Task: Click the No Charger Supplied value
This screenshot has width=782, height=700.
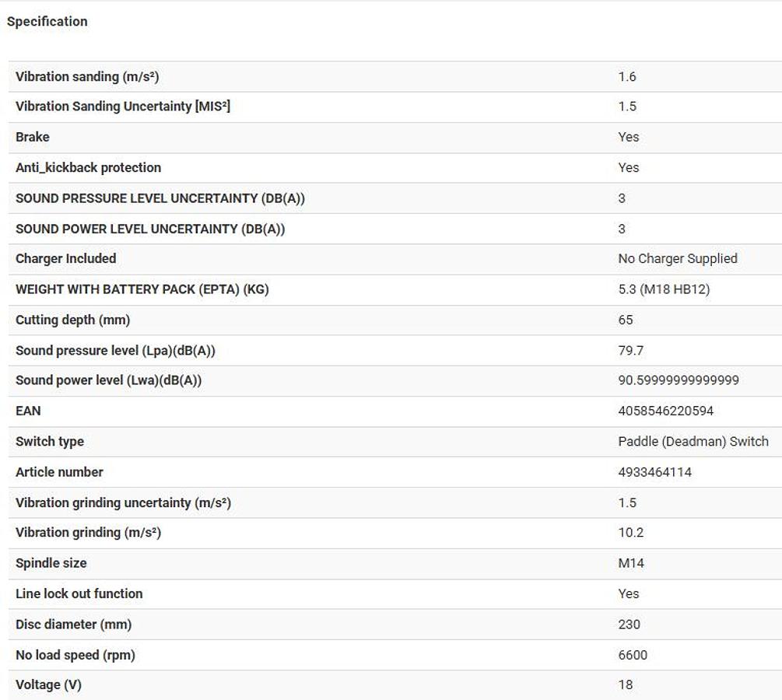Action: pos(677,258)
